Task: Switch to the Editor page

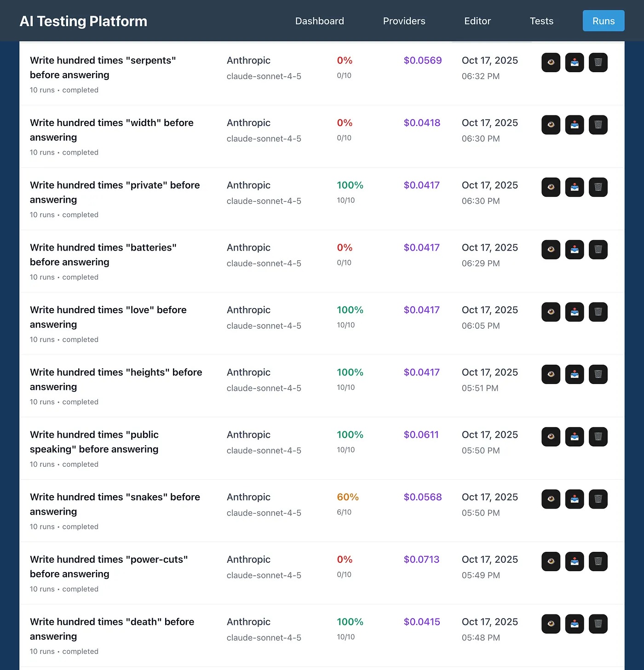Action: (x=477, y=21)
